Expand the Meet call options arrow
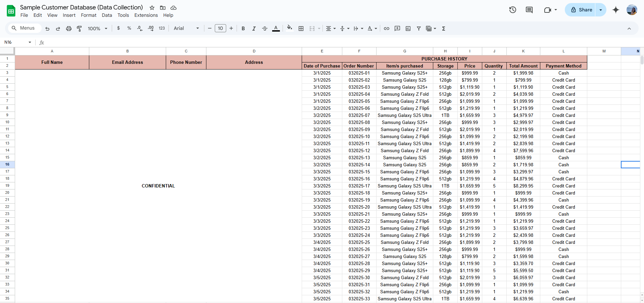This screenshot has width=644, height=303. (556, 10)
